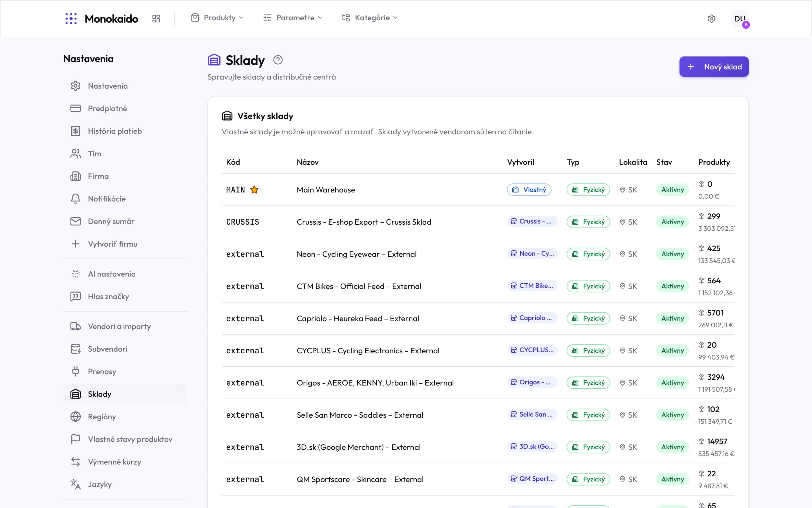
Task: Open the Origos vendor badge
Action: pos(532,382)
